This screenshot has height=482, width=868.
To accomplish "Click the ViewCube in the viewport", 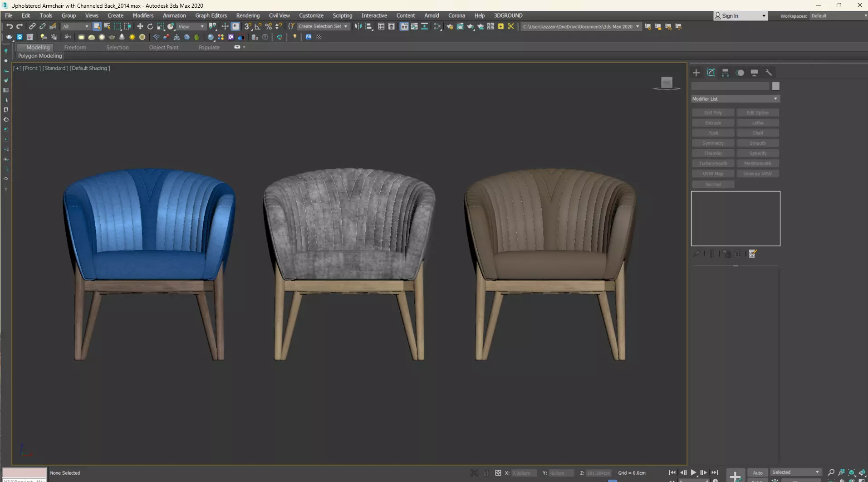I will [666, 83].
